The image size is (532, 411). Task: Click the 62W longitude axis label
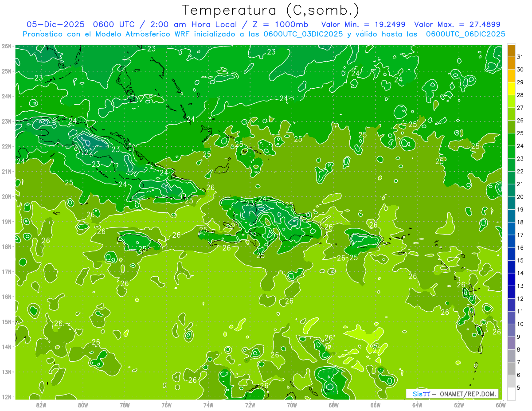click(459, 405)
